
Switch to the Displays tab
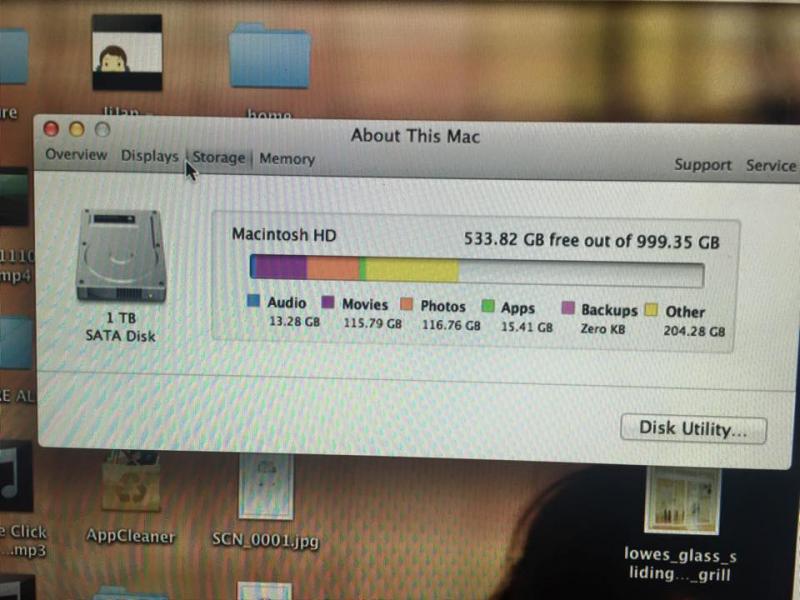click(x=149, y=156)
